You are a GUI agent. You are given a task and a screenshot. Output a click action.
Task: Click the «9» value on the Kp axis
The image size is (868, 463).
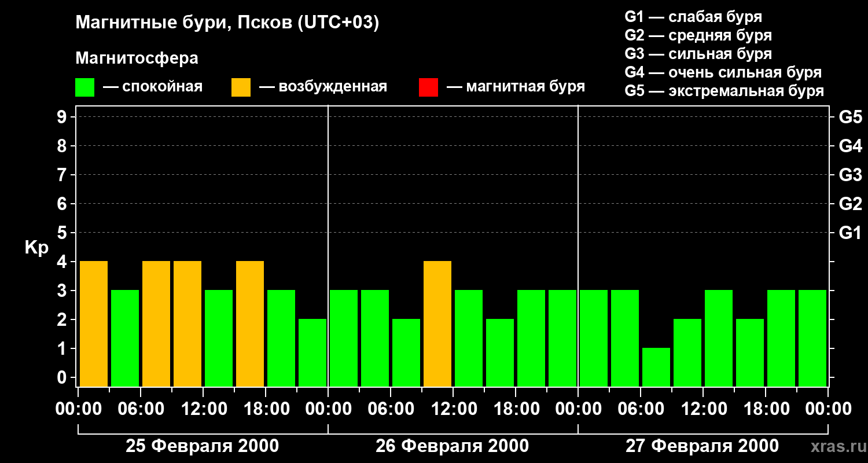(63, 117)
